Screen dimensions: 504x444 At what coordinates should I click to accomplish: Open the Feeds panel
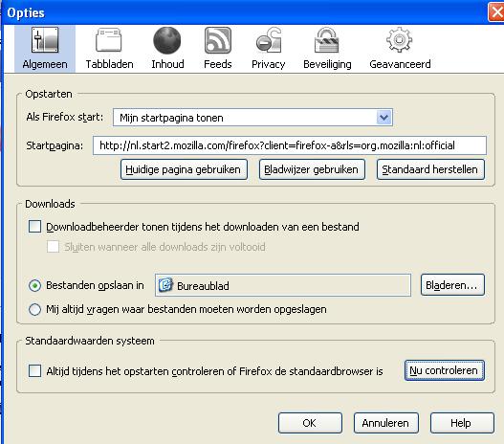(218, 49)
